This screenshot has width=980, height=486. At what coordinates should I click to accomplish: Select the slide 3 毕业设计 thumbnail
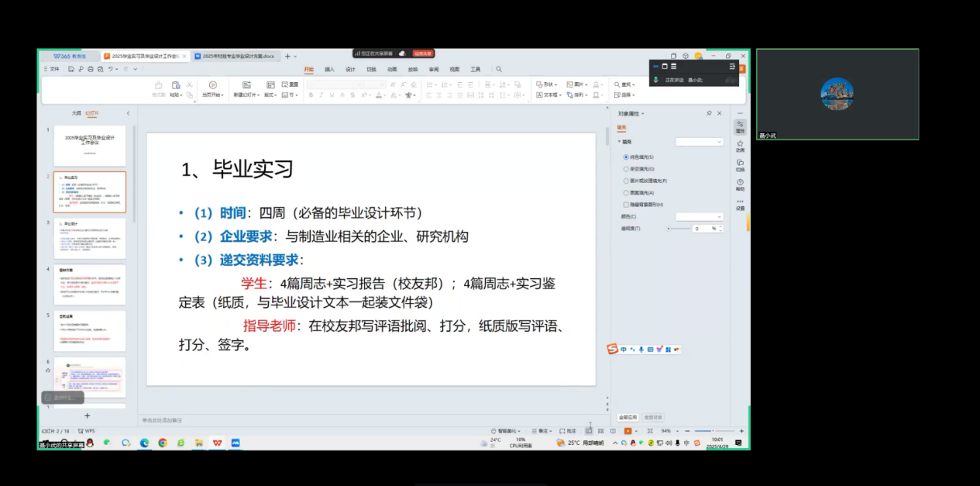pyautogui.click(x=89, y=239)
